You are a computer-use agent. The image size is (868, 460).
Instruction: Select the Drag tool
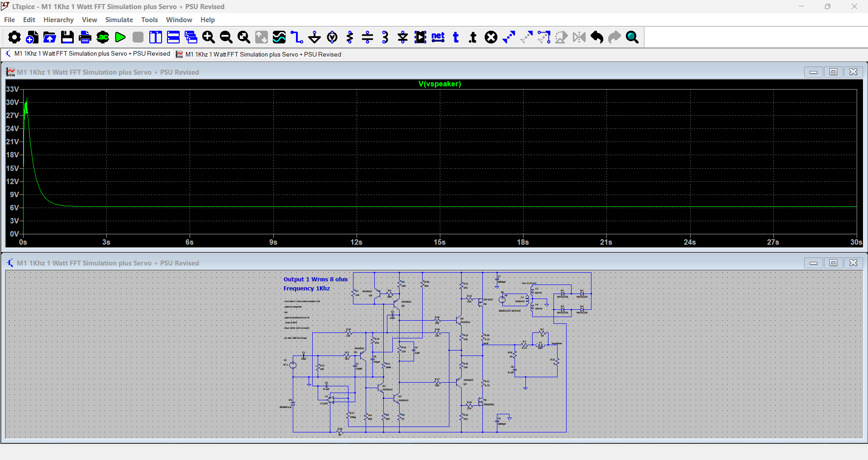click(x=544, y=37)
